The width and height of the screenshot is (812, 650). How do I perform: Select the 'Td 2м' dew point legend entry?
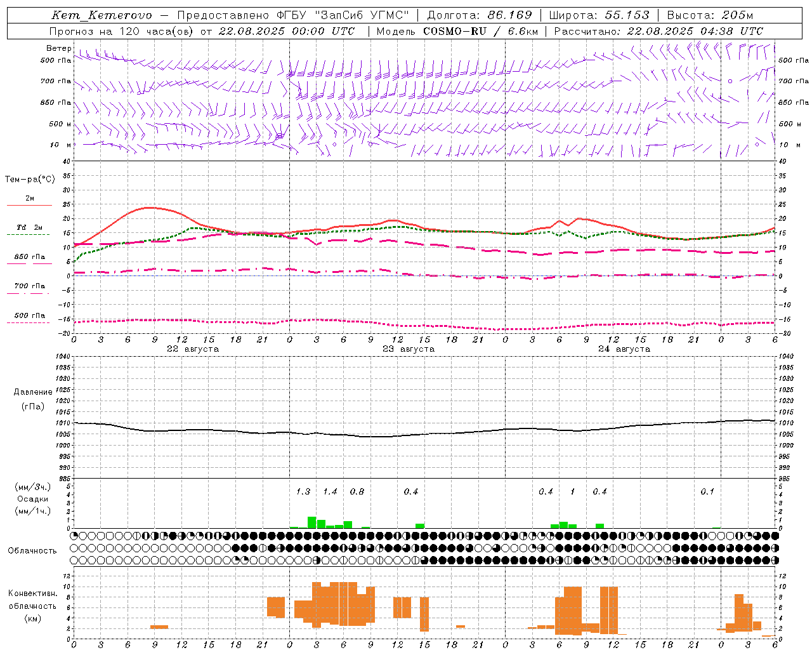coord(29,227)
